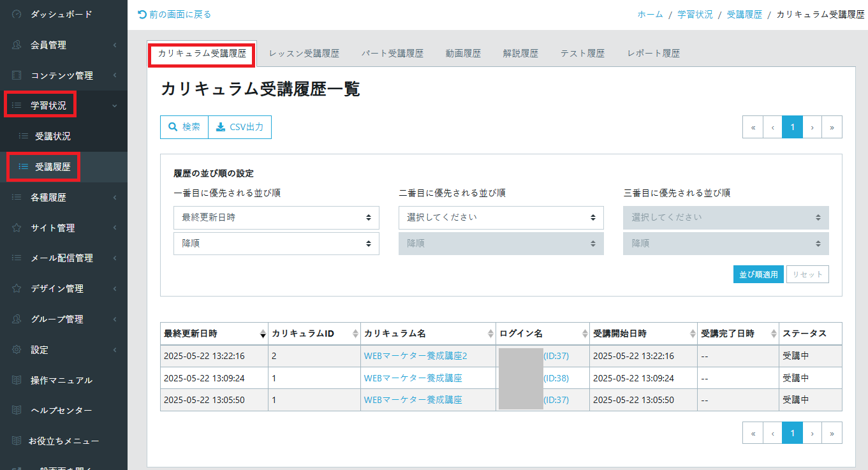Image resolution: width=868 pixels, height=470 pixels.
Task: Sort by ログイン名 column arrow
Action: click(585, 334)
